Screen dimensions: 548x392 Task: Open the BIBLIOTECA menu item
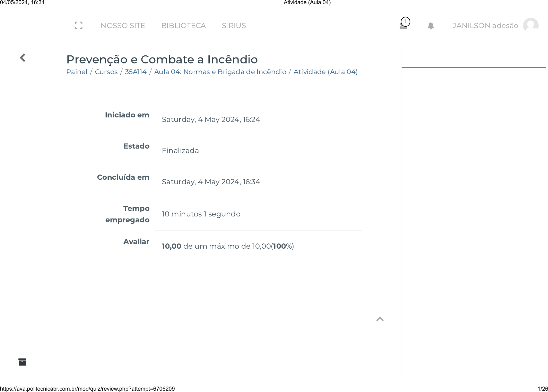click(183, 26)
